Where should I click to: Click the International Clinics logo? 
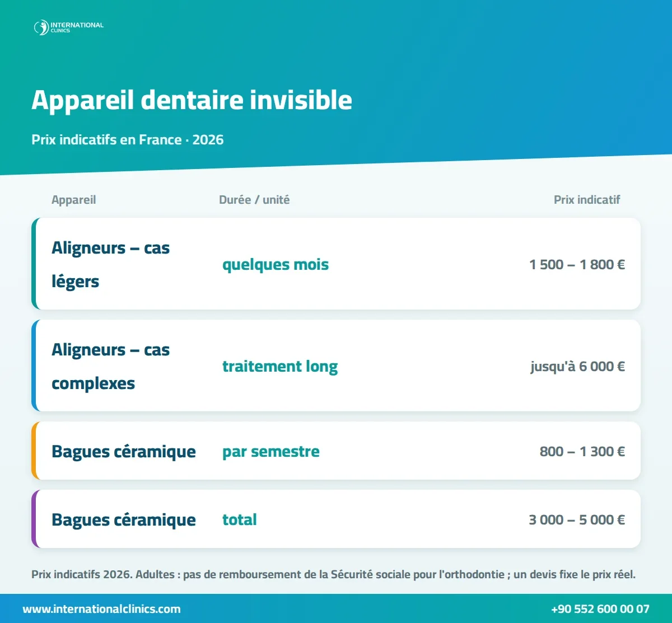[69, 27]
